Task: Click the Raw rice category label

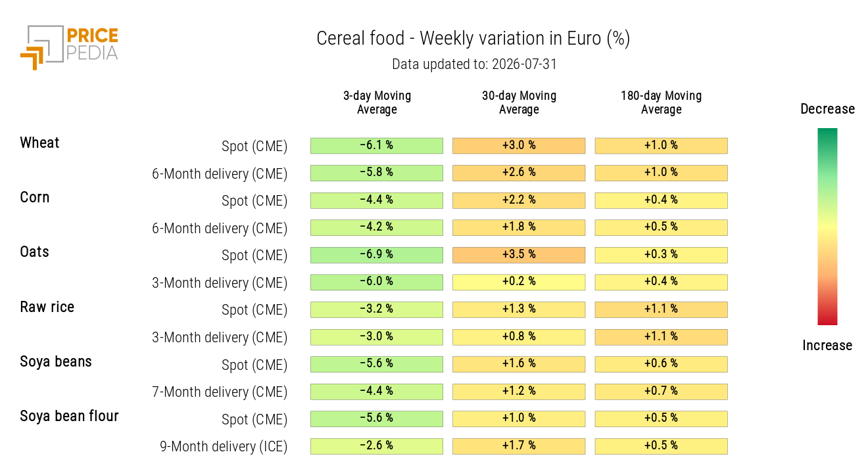Action: (x=47, y=307)
